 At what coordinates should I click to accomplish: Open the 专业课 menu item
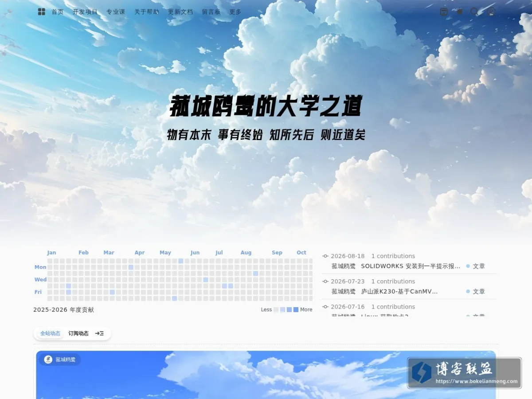[x=116, y=12]
